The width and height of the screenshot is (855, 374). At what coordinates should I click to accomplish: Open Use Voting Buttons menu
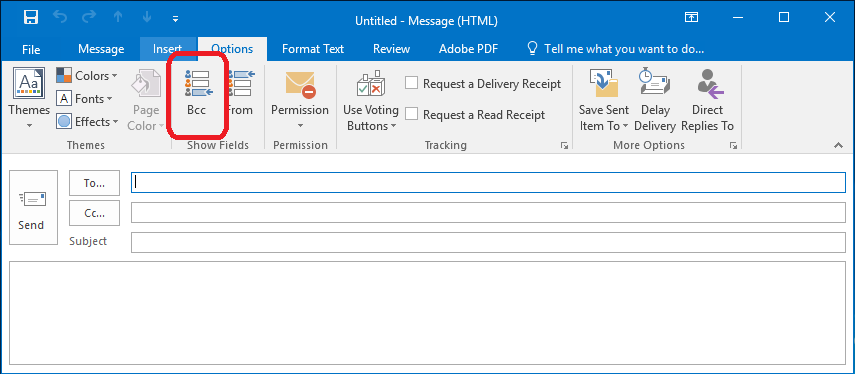pyautogui.click(x=371, y=100)
